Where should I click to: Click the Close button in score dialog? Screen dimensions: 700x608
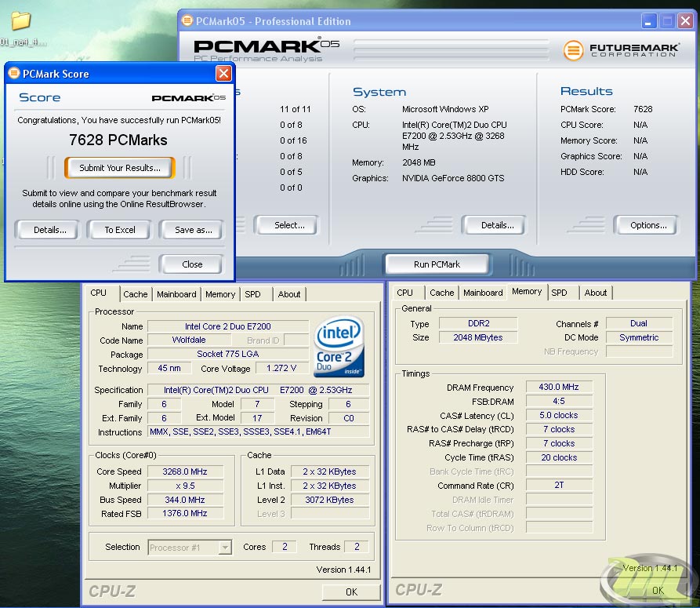pyautogui.click(x=191, y=264)
